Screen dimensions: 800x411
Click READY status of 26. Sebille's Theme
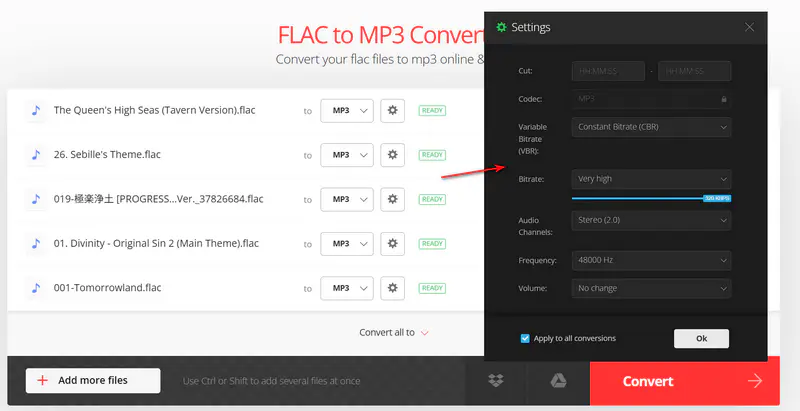tap(432, 155)
